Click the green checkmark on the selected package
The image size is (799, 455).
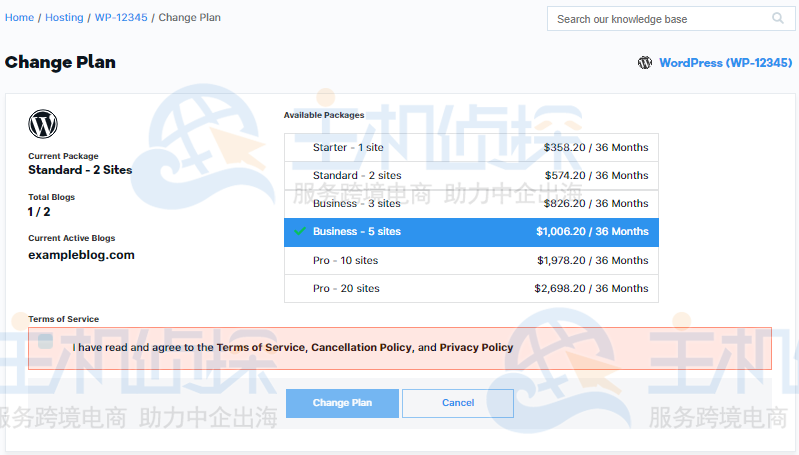(299, 231)
